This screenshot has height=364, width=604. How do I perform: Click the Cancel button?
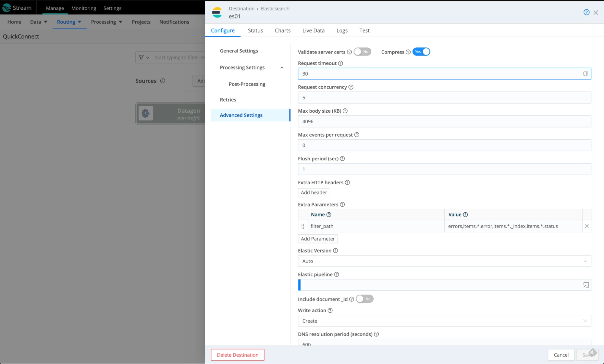coord(561,355)
